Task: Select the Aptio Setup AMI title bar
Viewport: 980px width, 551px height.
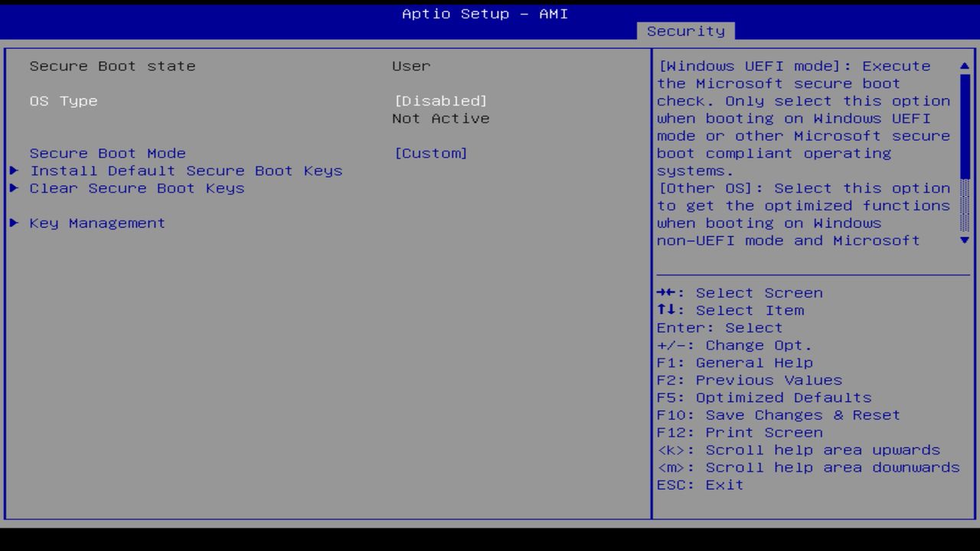Action: click(484, 13)
